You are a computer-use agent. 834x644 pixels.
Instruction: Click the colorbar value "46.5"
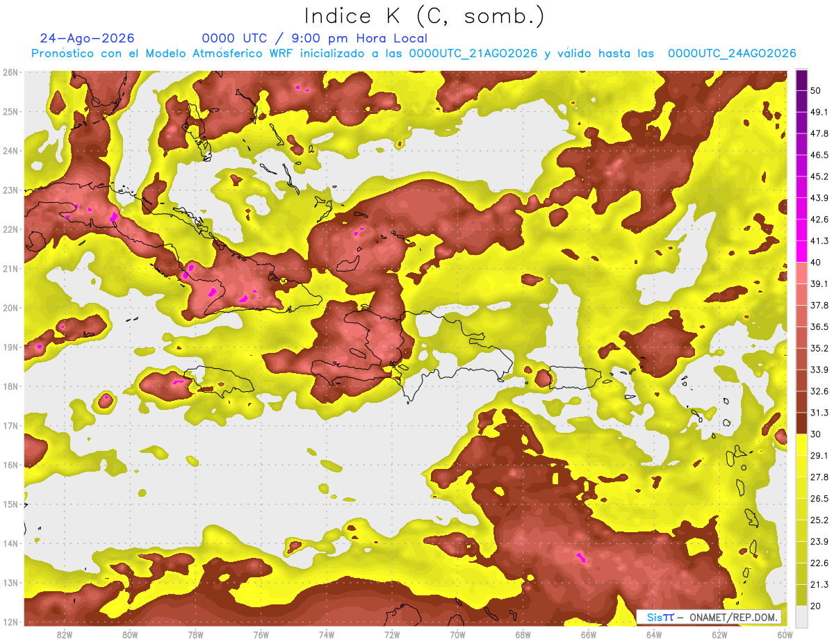819,155
